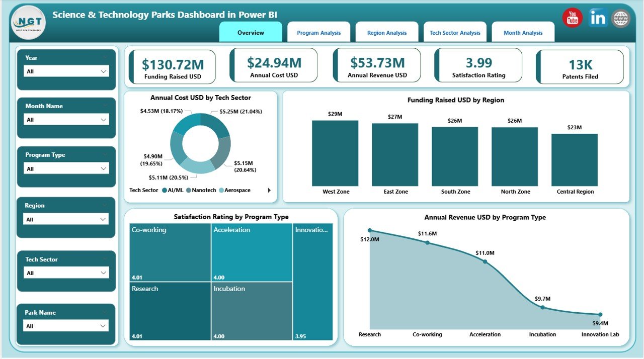Click the legend scroll arrow in donut chart
The image size is (644, 359).
(x=269, y=190)
